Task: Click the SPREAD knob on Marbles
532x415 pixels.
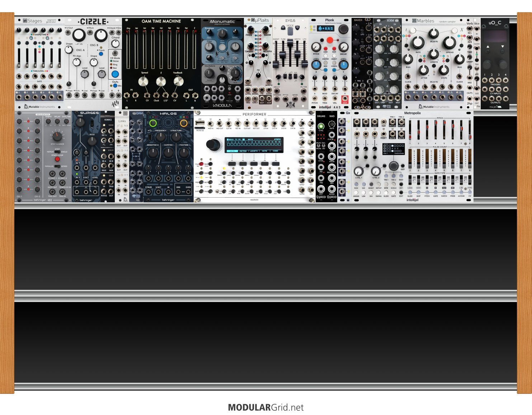Action: click(449, 42)
